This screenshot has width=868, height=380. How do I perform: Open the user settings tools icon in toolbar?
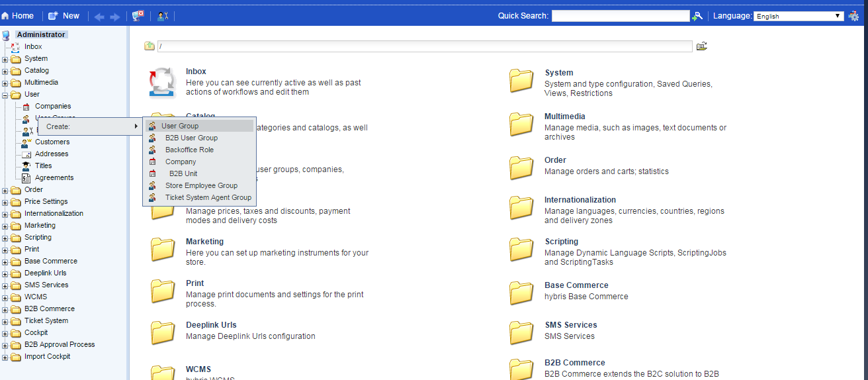[162, 16]
